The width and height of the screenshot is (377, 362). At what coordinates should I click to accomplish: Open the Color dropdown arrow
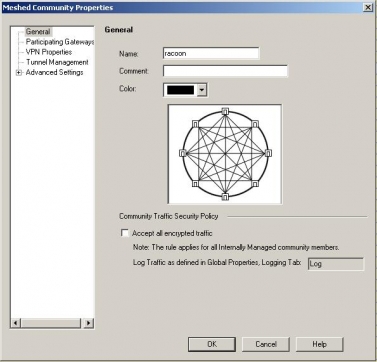pyautogui.click(x=202, y=90)
